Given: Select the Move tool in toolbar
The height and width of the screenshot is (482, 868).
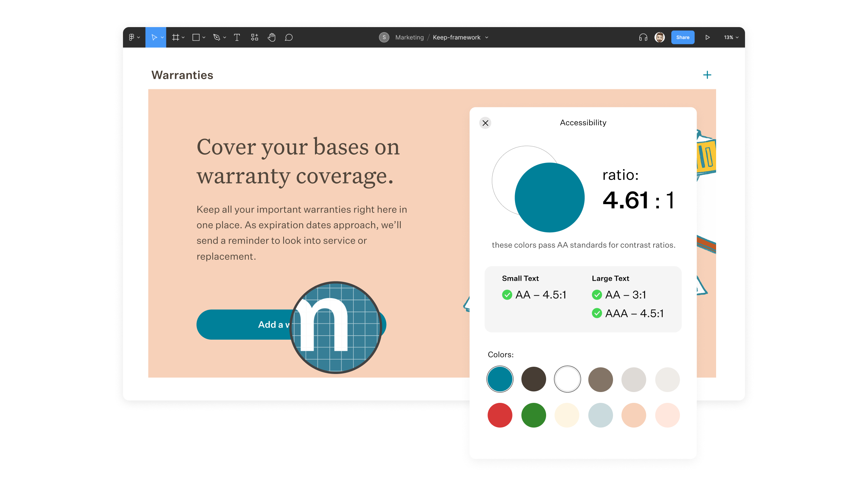Looking at the screenshot, I should pyautogui.click(x=154, y=37).
